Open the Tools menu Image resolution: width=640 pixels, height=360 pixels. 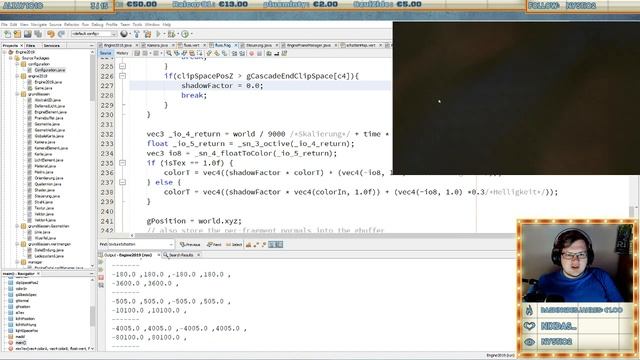[137, 25]
